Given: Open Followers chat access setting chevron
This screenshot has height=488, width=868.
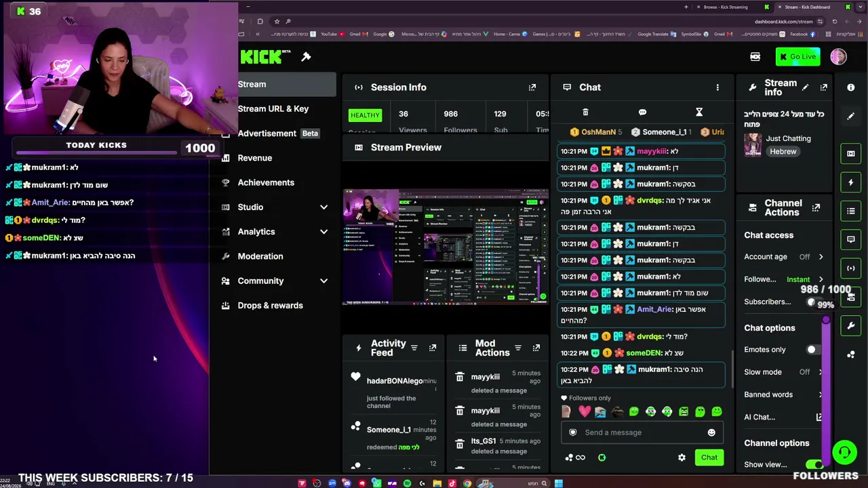Looking at the screenshot, I should [821, 279].
